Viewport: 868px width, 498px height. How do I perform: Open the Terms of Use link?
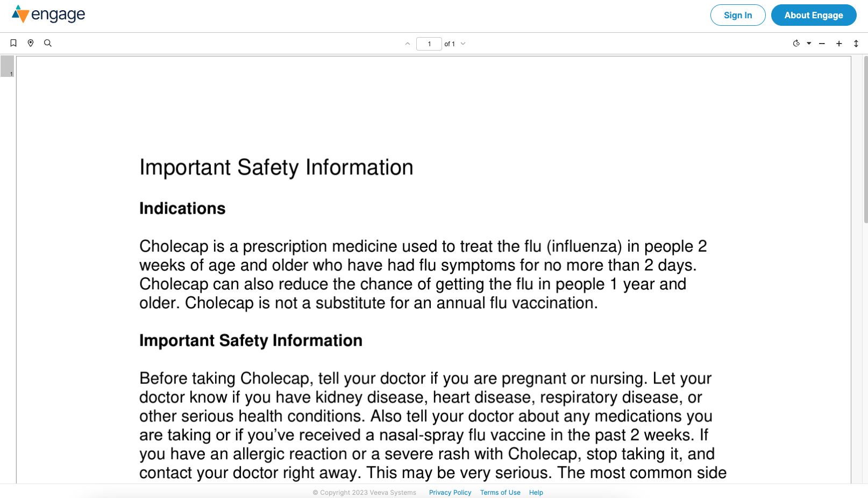pyautogui.click(x=500, y=493)
